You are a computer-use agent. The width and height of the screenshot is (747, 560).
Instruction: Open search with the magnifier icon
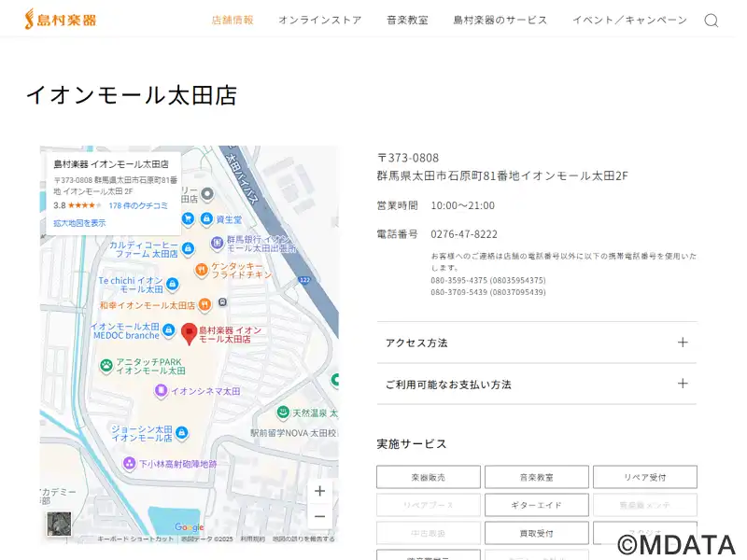[711, 21]
